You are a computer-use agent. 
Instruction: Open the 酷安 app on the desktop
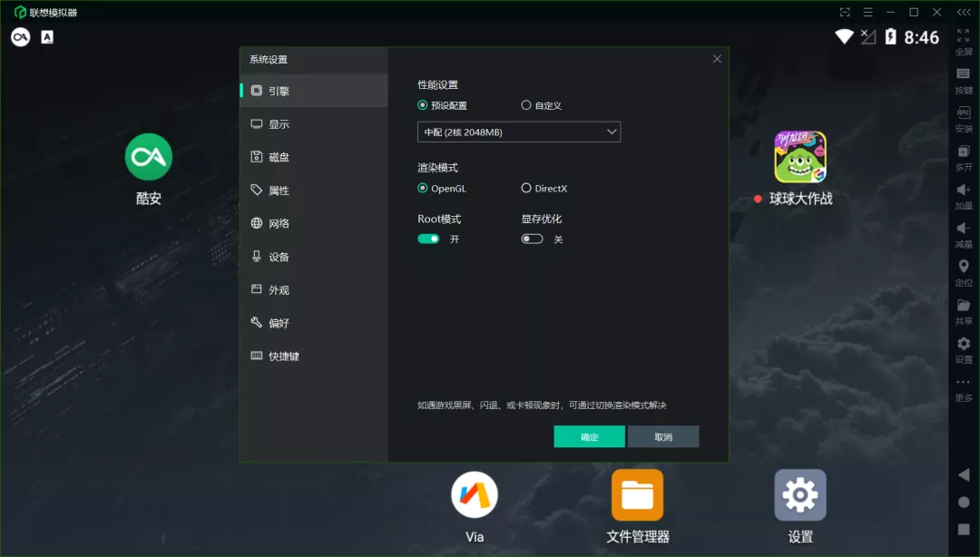(x=148, y=156)
